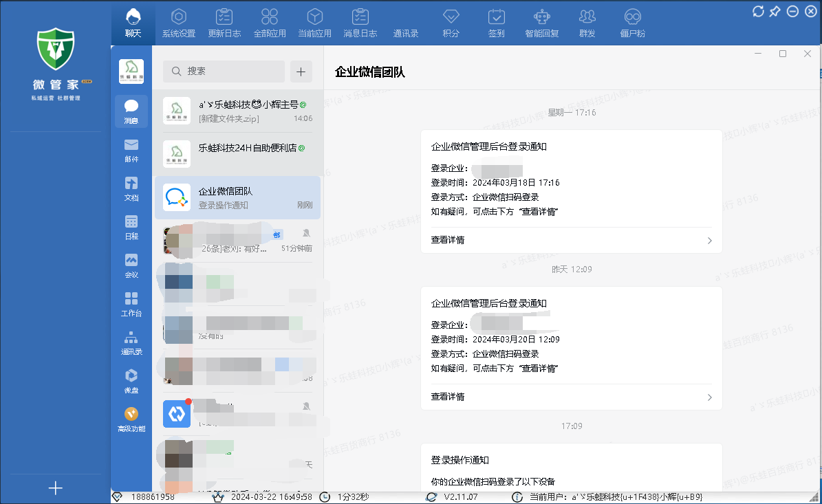The image size is (822, 504).
Task: Click the 搜索 search input field
Action: [x=224, y=72]
